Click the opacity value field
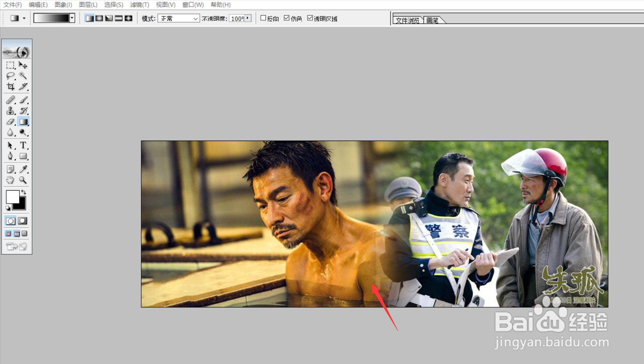This screenshot has width=644, height=364. click(237, 18)
